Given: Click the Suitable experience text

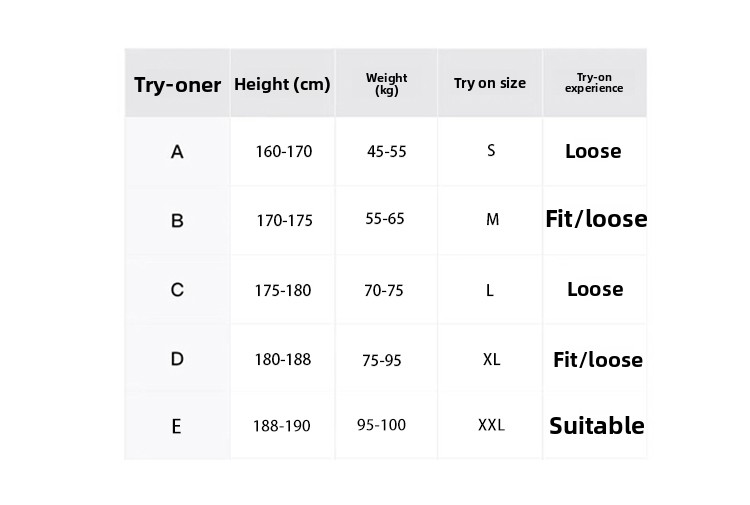Looking at the screenshot, I should (x=596, y=426).
